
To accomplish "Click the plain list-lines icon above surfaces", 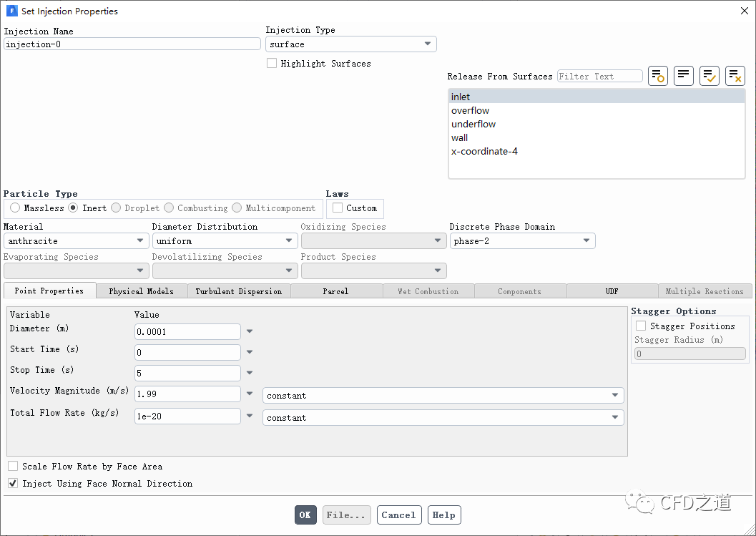I will (684, 76).
